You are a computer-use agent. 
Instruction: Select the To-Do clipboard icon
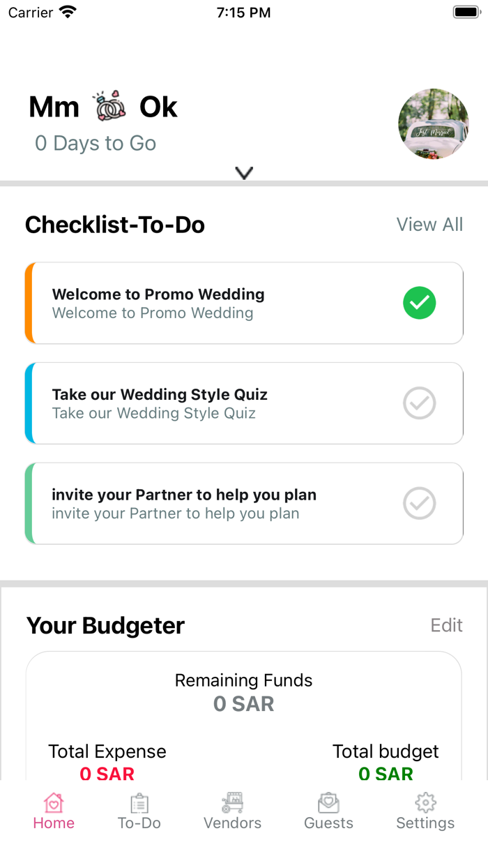pyautogui.click(x=139, y=804)
